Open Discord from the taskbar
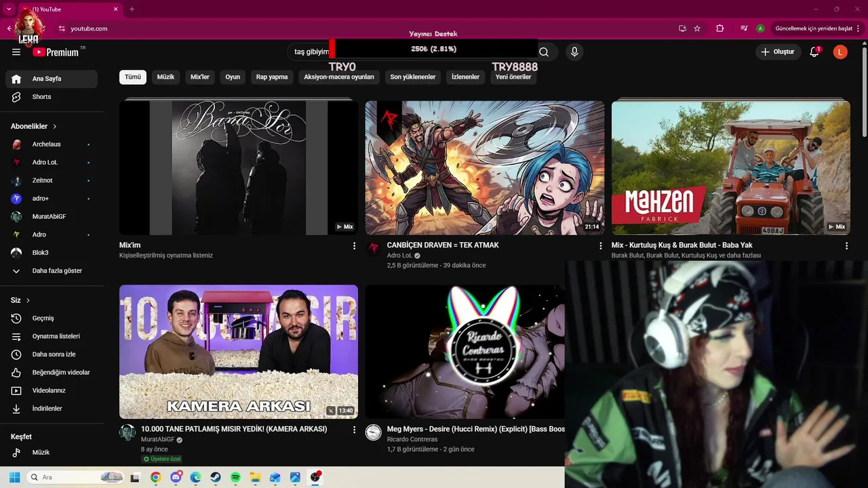 (176, 477)
